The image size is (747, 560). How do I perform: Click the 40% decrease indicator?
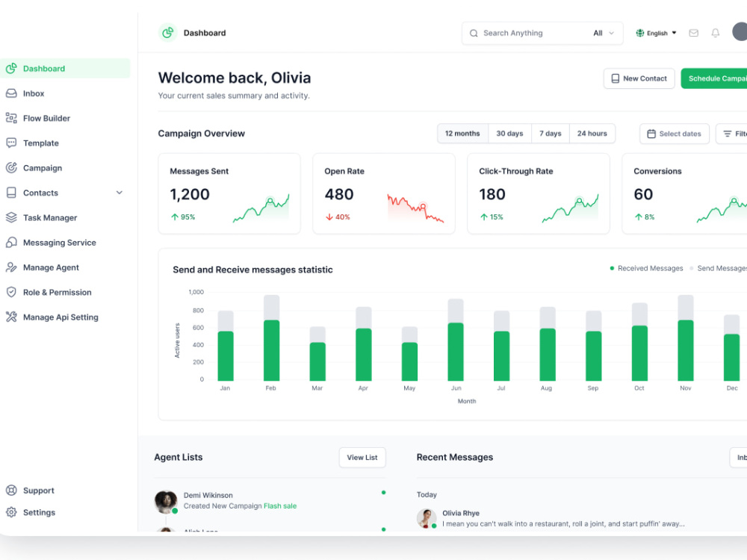click(338, 217)
